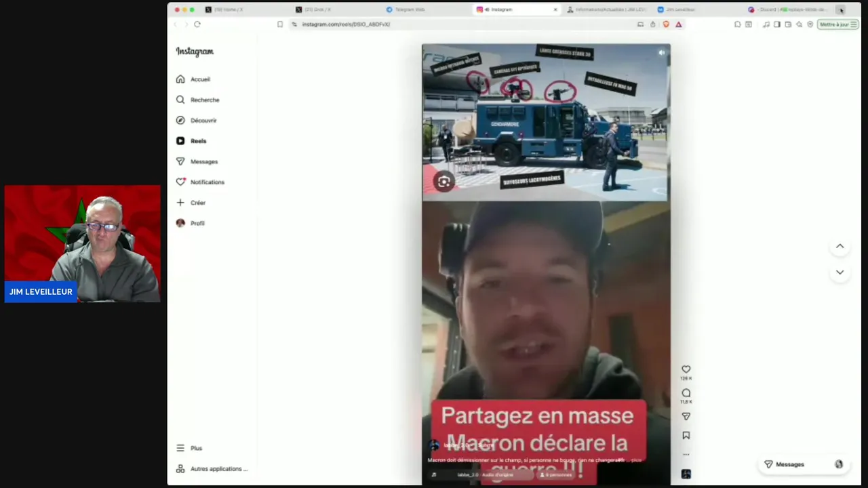Click Créer to make a new post
Image resolution: width=868 pixels, height=488 pixels.
click(x=191, y=203)
